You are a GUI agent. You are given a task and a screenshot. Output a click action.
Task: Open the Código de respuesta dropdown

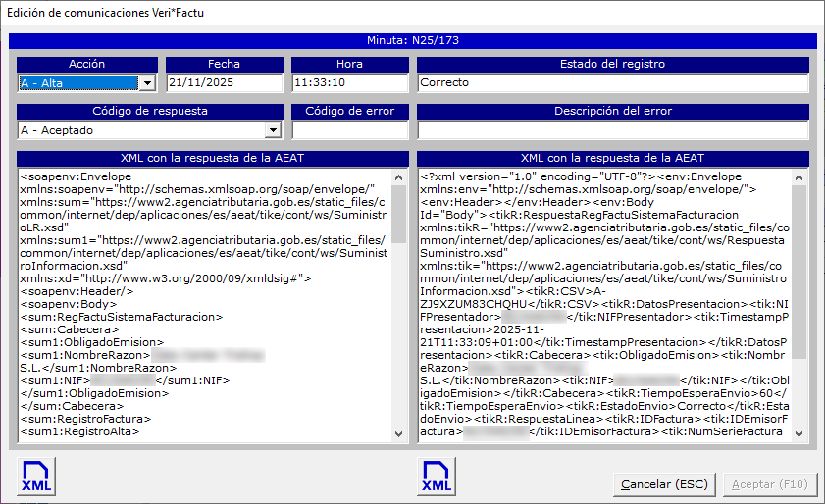(x=273, y=130)
